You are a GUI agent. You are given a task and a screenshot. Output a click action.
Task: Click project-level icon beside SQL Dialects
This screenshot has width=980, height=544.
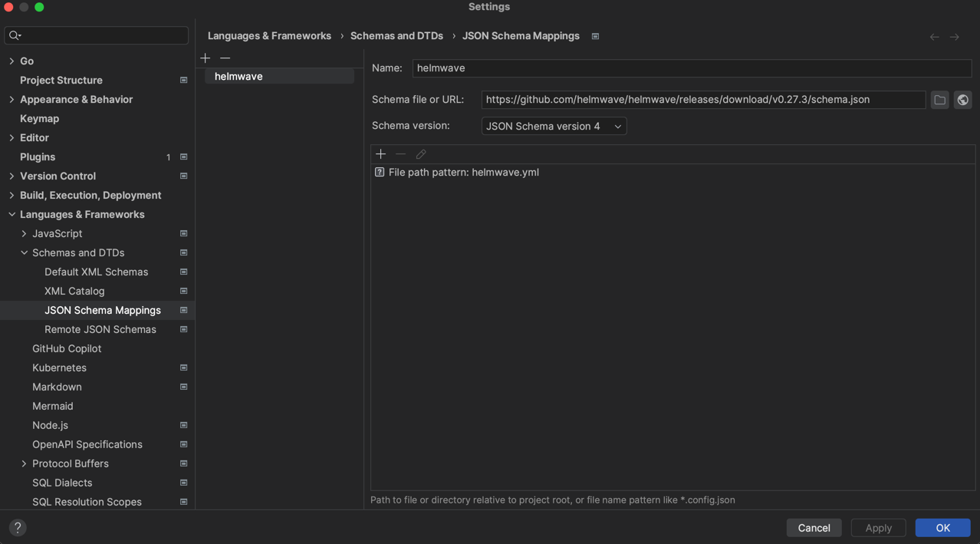click(x=183, y=483)
